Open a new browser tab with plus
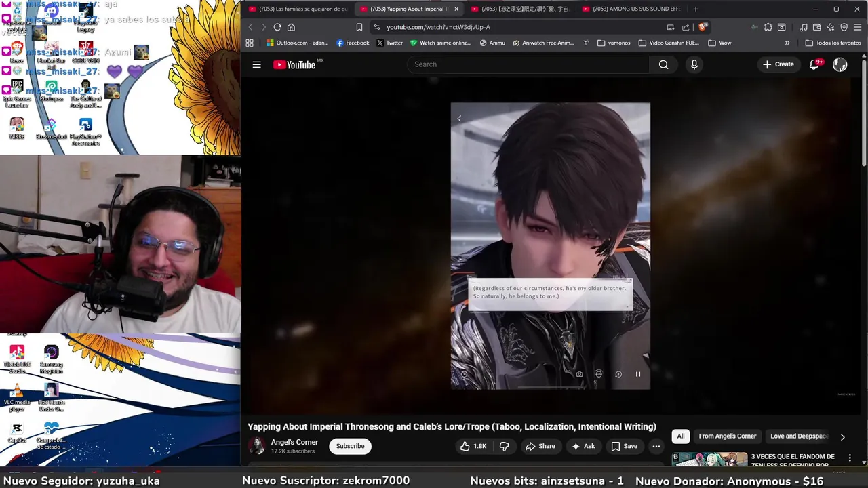 (x=695, y=9)
